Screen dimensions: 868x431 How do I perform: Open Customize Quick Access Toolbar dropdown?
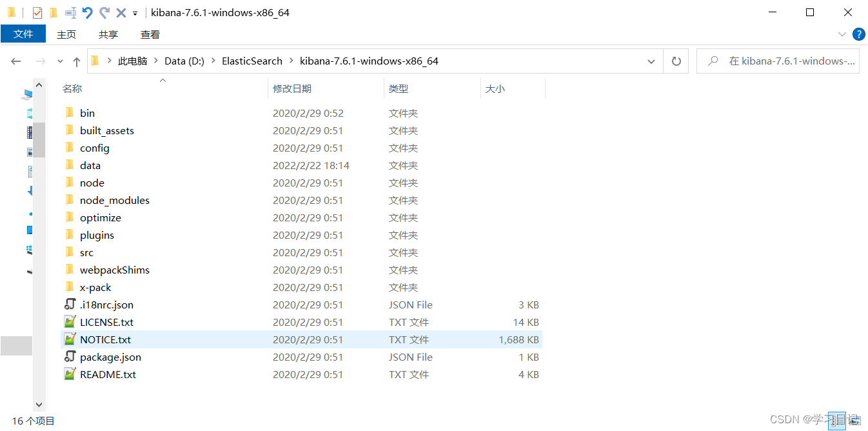click(x=135, y=13)
